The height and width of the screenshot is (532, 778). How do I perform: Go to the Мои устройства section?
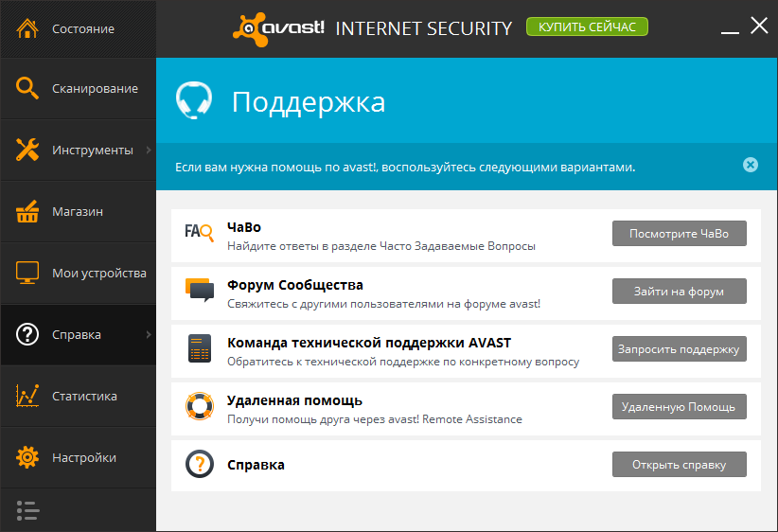pyautogui.click(x=98, y=273)
